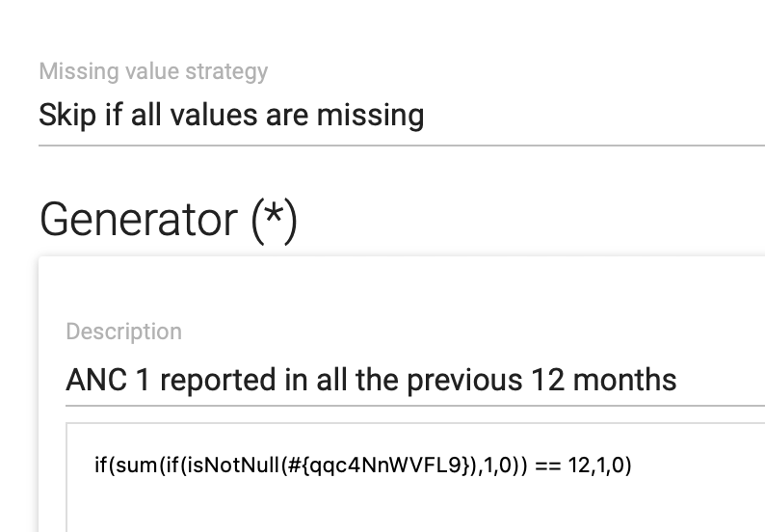Click the word 'reported' in the Description field
This screenshot has height=532, width=765.
click(218, 382)
